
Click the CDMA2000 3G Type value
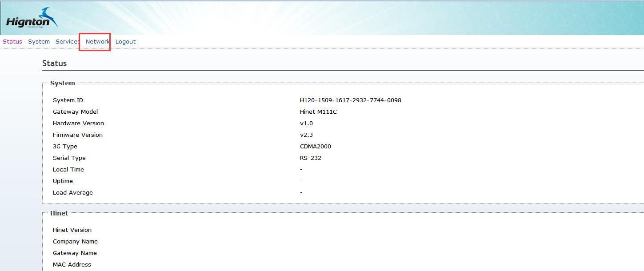[315, 147]
